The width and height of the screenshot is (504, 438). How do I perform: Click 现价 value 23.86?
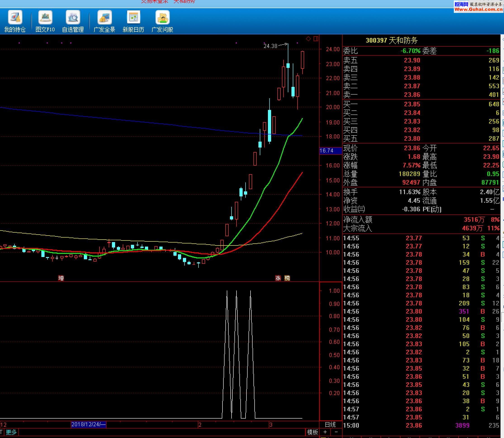(x=412, y=148)
